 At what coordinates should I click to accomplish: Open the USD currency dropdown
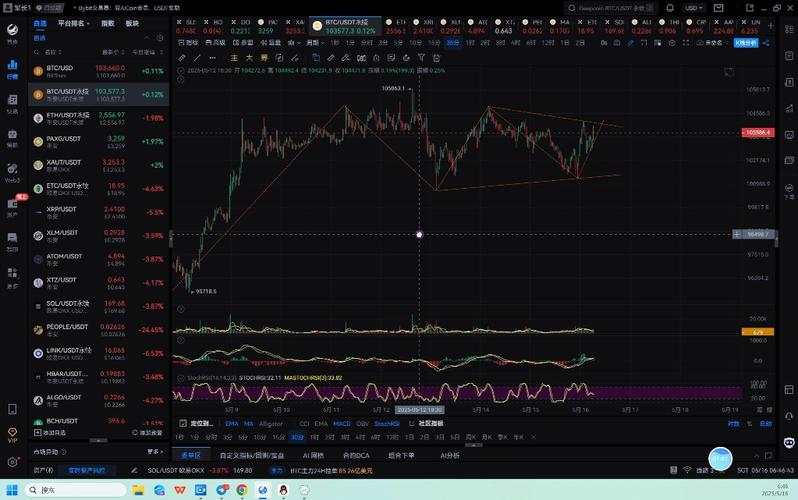[x=692, y=7]
